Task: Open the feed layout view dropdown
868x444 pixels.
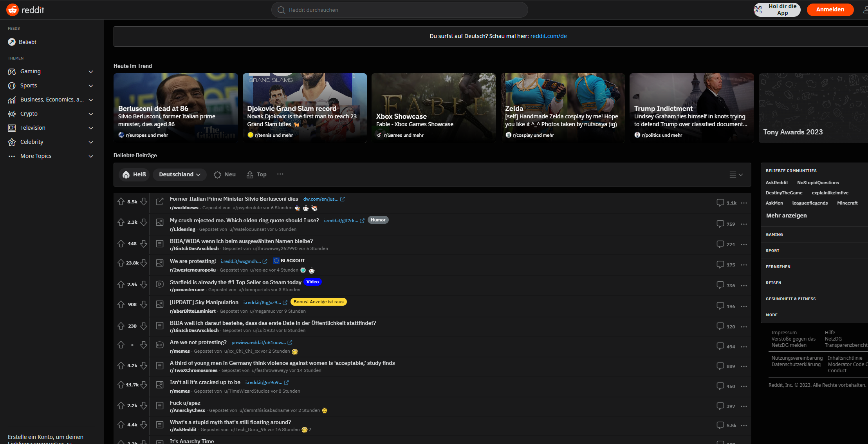Action: coord(736,175)
